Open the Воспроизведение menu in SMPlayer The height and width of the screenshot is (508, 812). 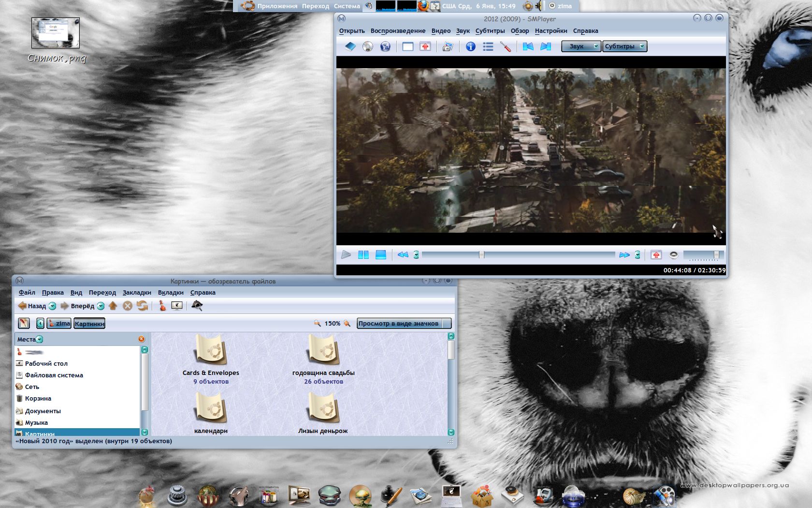click(398, 31)
